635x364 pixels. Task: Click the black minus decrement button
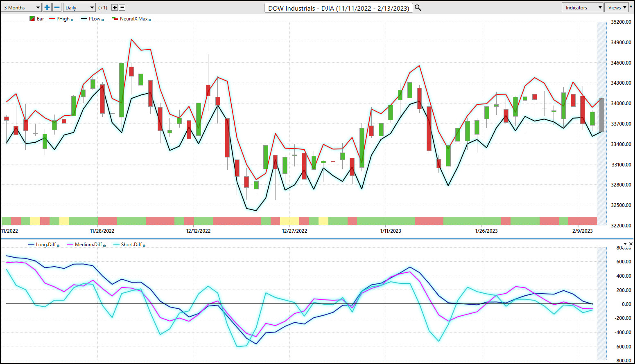122,7
